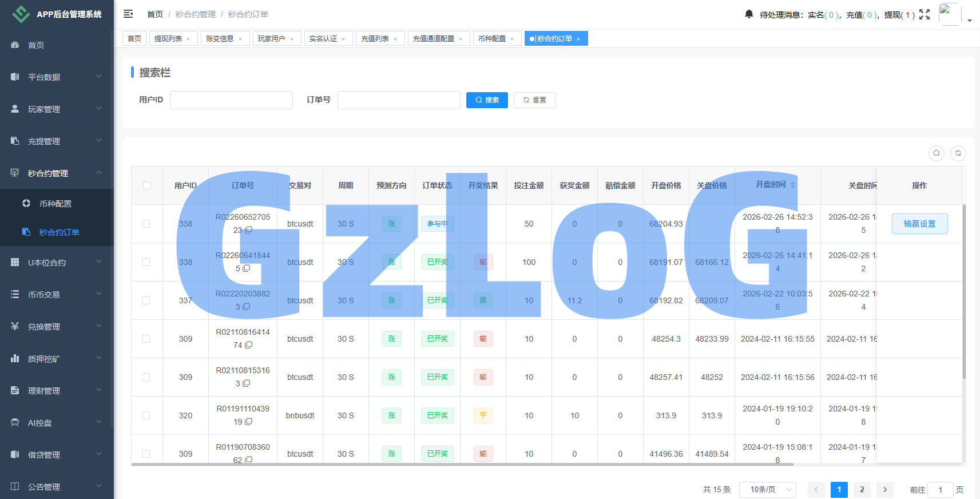
Task: Select the row checkbox for user 337
Action: 146,300
